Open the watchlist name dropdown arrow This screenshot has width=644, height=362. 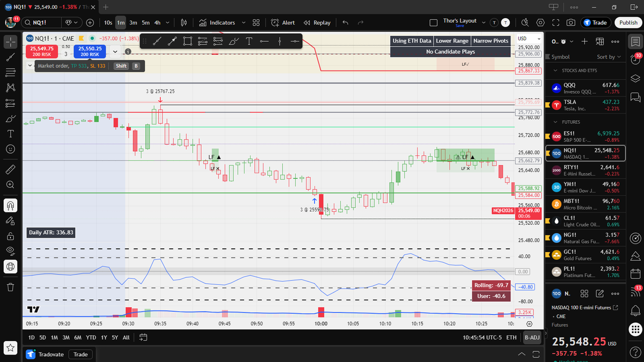(572, 41)
